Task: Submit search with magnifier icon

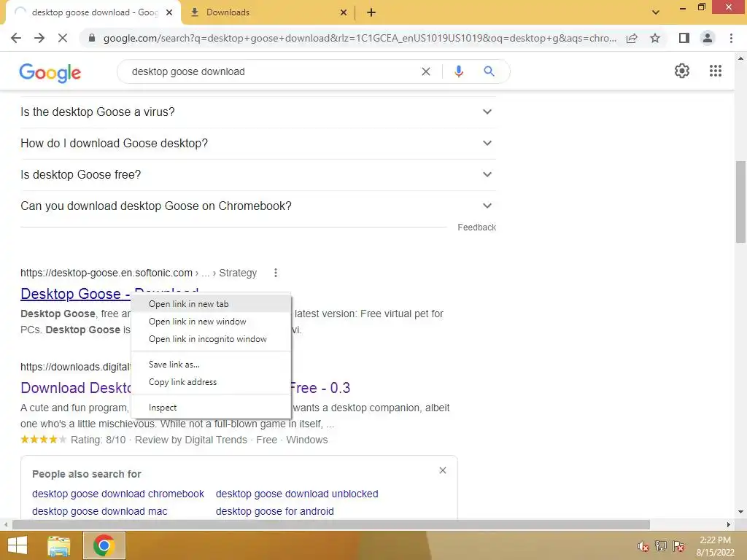Action: (489, 71)
